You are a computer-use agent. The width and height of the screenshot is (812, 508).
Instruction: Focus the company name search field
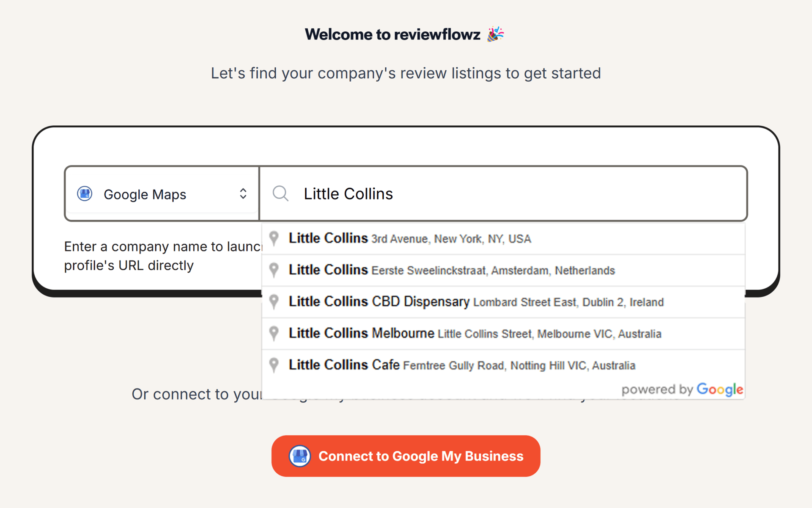(x=507, y=194)
